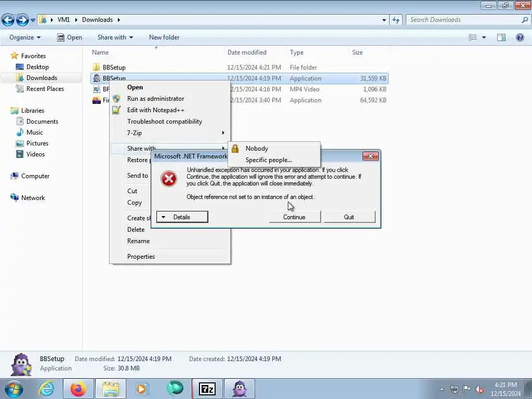Click the MP4 Video file icon
The image size is (532, 399).
(x=96, y=89)
